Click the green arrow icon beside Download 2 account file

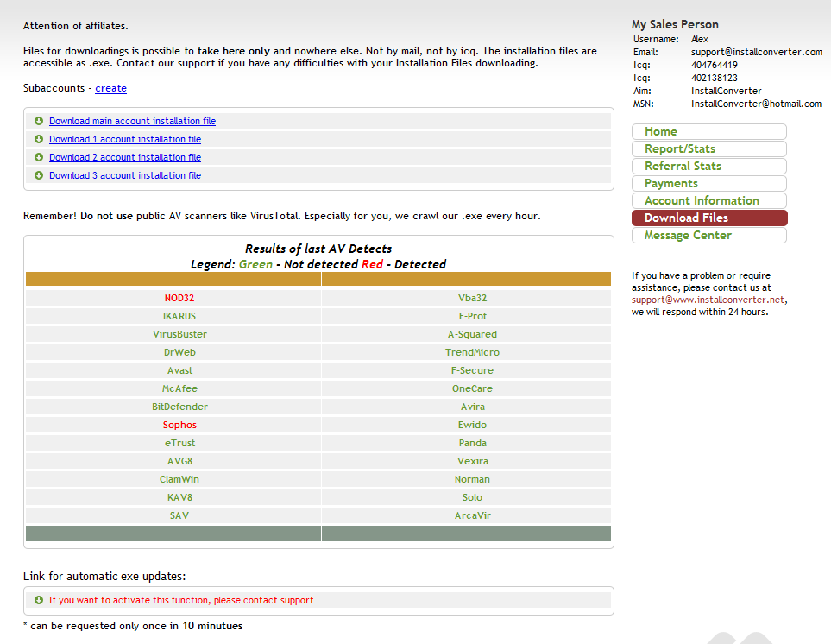[x=39, y=157]
